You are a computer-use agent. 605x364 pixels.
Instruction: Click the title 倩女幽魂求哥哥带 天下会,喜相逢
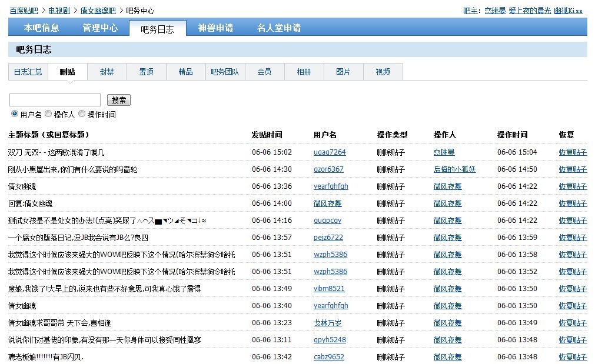click(x=60, y=323)
